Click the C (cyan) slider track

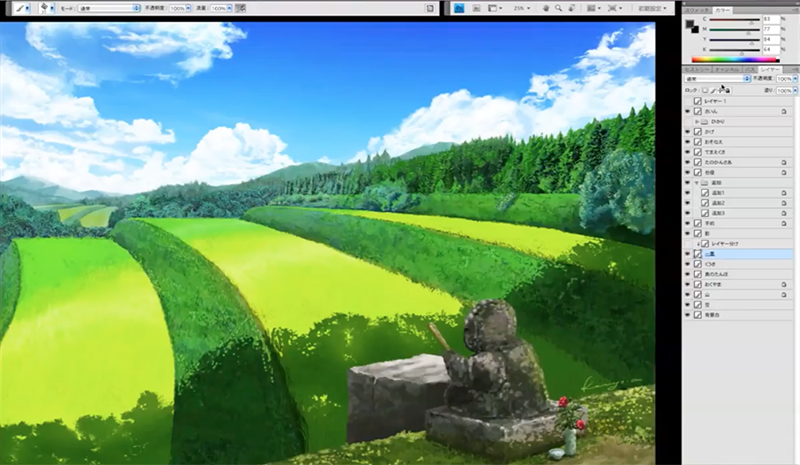734,20
